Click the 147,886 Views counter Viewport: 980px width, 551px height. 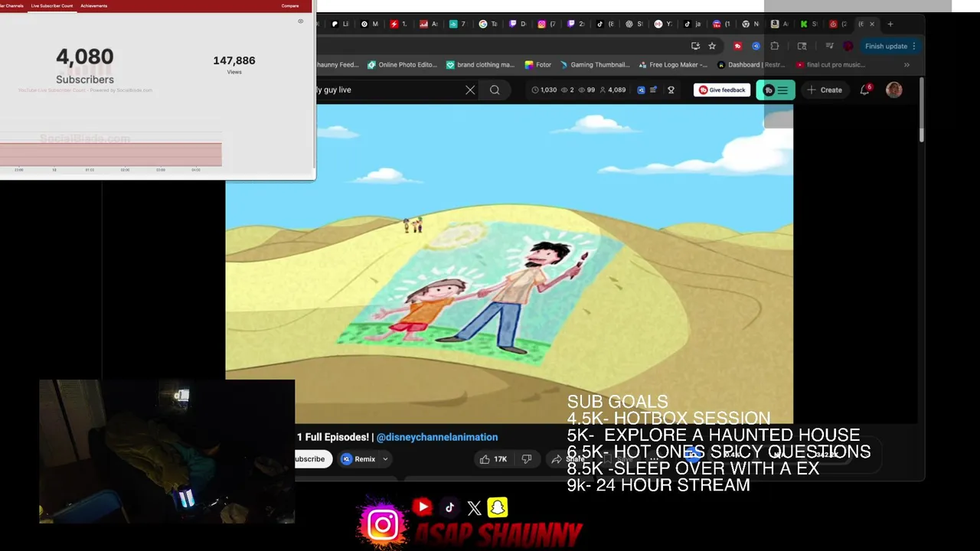click(x=234, y=65)
